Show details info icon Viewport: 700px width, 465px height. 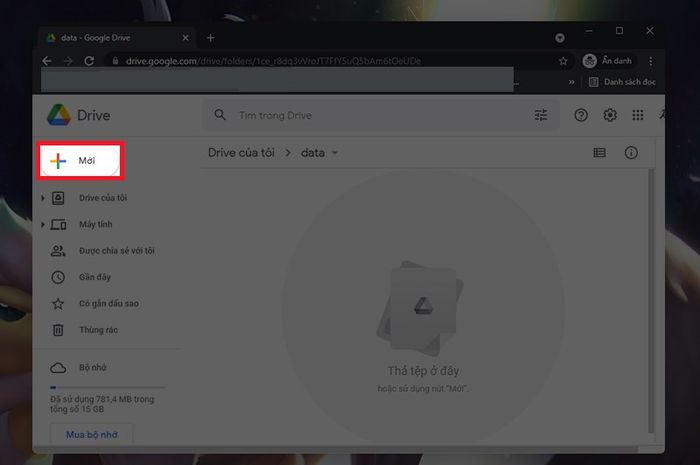[x=631, y=153]
